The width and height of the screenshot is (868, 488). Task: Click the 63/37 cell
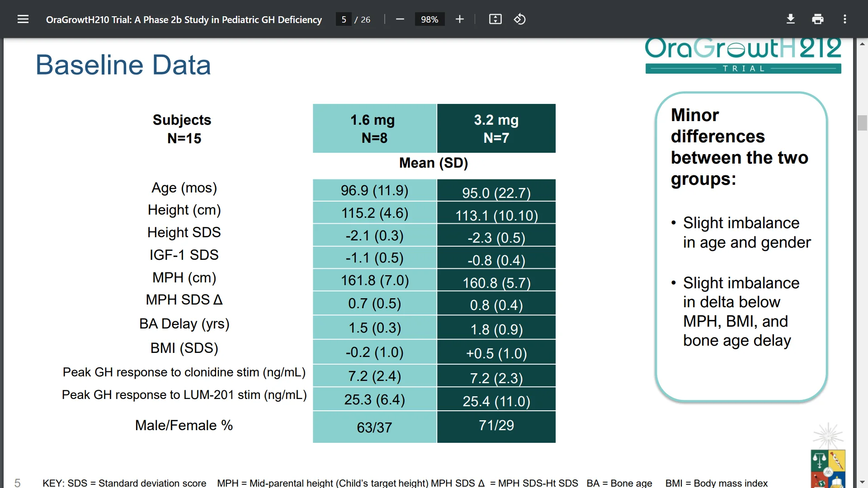[x=374, y=427]
